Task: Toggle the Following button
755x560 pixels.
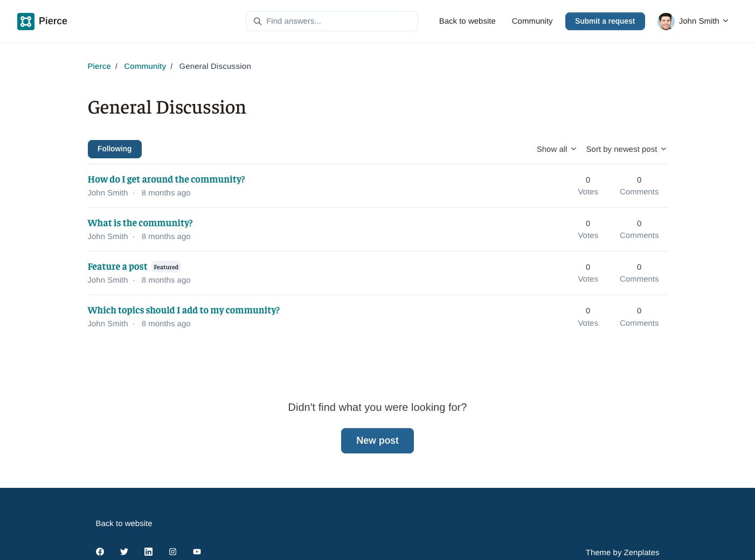Action: pos(114,149)
